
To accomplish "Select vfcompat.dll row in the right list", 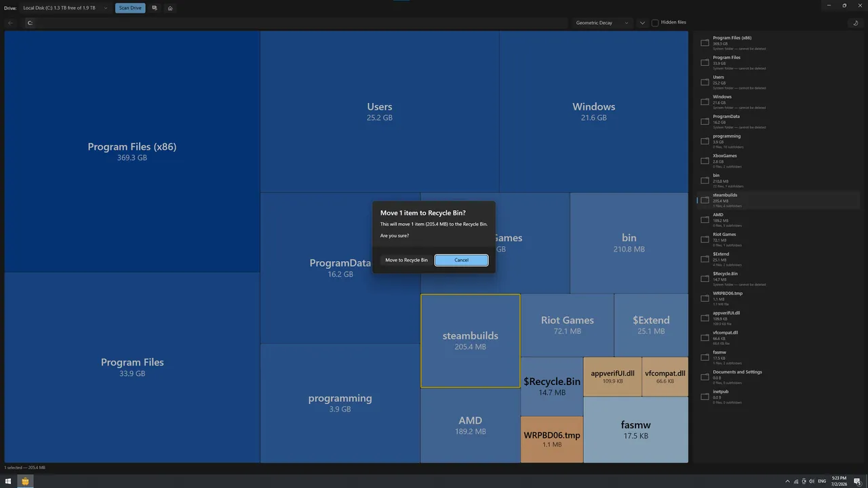I will (x=778, y=338).
